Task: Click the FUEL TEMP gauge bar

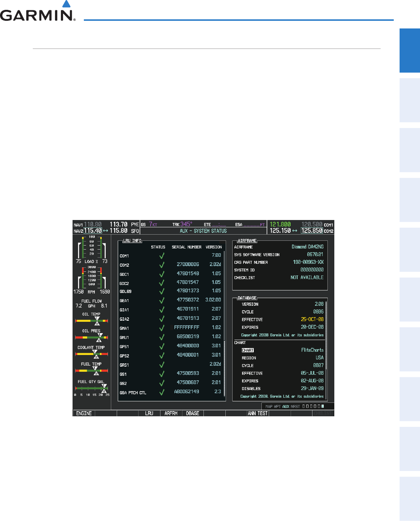Action: coord(92,370)
